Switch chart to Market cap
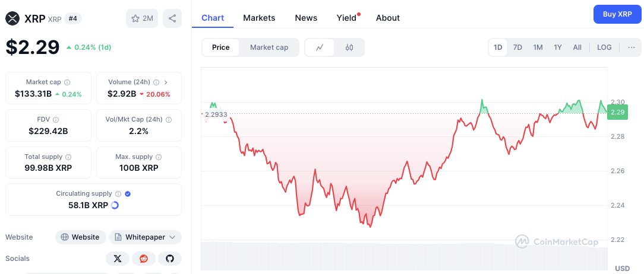This screenshot has height=274, width=644. click(x=269, y=47)
